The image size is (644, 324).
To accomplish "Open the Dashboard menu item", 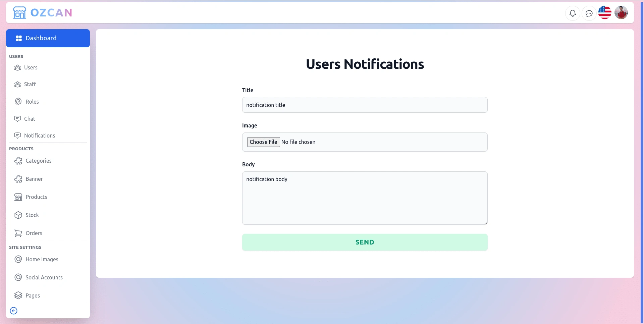I will pos(48,38).
